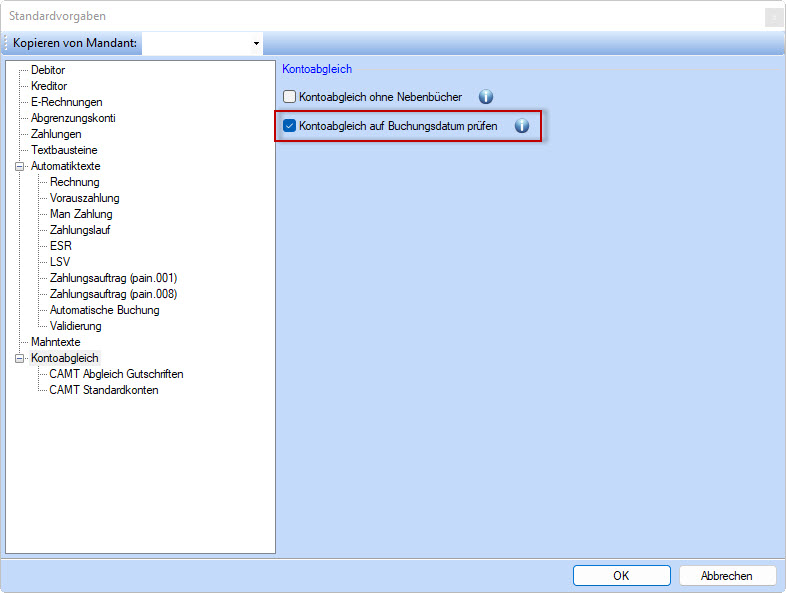The height and width of the screenshot is (593, 786).
Task: Close the Standardvorgaben dialog window
Action: pos(773,17)
